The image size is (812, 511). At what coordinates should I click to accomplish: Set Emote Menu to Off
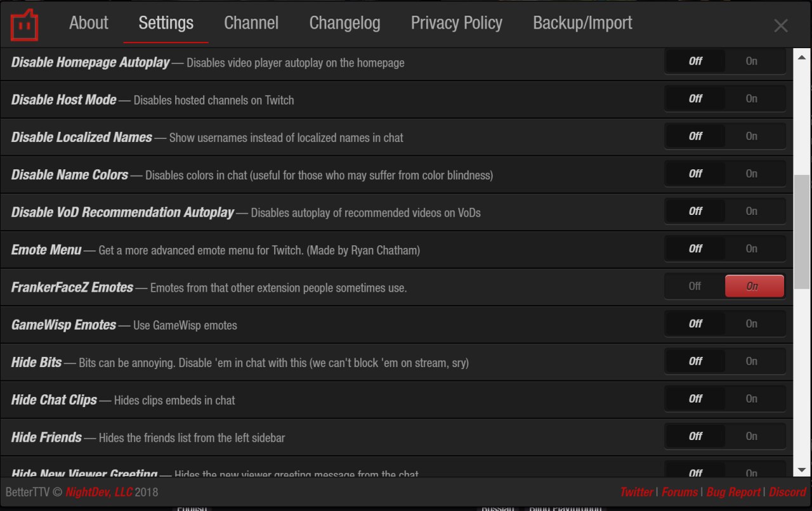(695, 249)
